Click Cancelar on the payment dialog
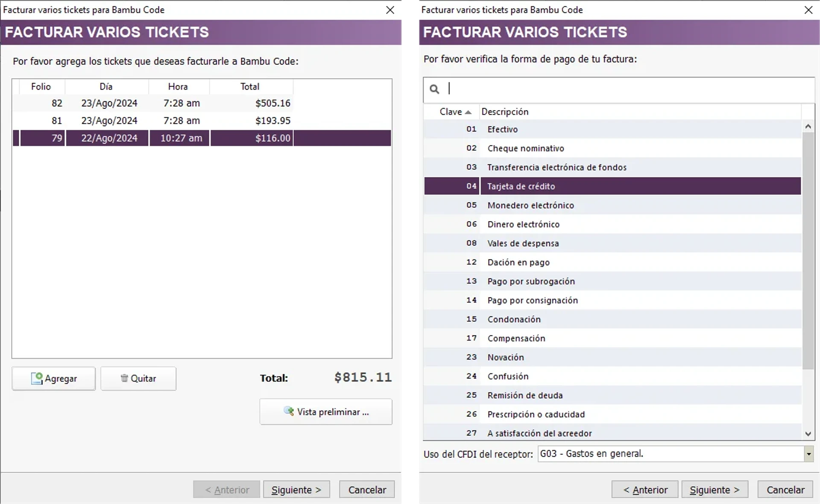The height and width of the screenshot is (504, 820). coord(785,489)
